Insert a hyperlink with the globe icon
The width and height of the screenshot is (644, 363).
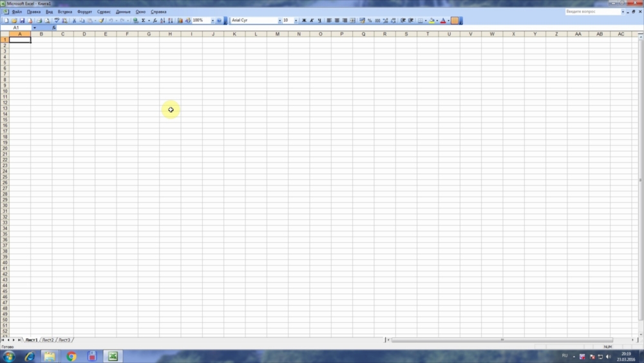click(x=135, y=21)
